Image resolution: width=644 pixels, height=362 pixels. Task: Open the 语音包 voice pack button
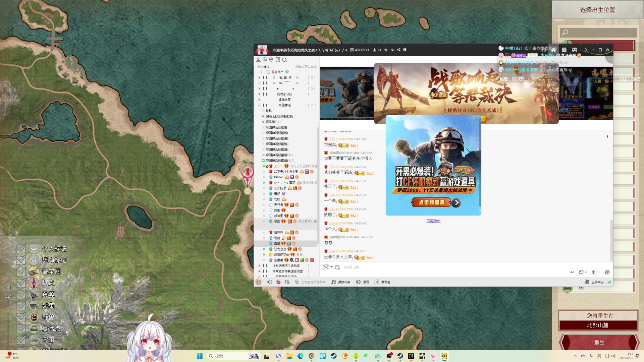pos(382,282)
